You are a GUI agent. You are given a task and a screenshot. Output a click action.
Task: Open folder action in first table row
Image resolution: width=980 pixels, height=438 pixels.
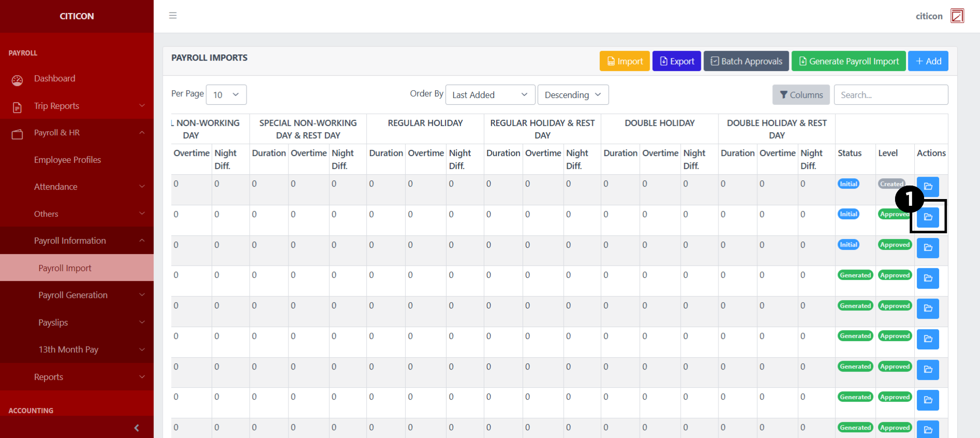(928, 186)
